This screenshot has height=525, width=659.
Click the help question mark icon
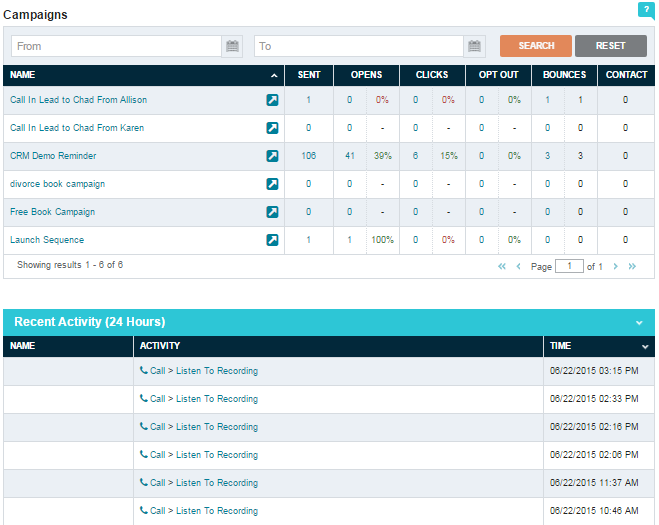646,9
